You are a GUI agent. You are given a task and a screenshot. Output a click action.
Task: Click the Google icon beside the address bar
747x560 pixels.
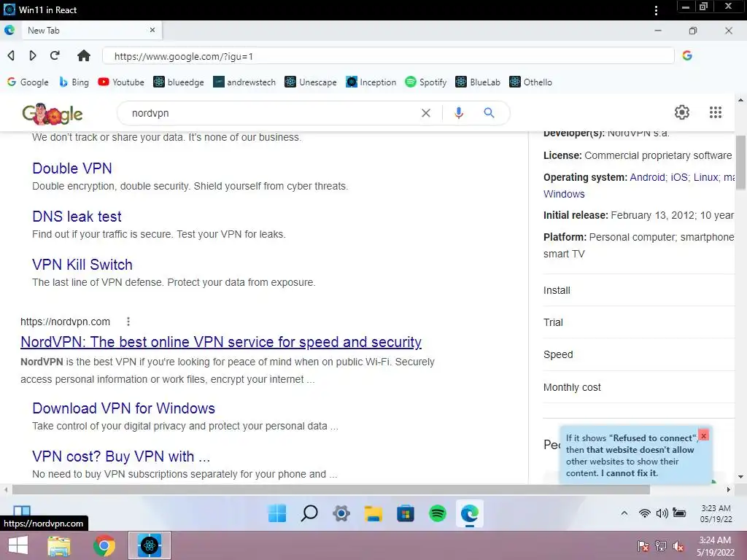pos(687,55)
